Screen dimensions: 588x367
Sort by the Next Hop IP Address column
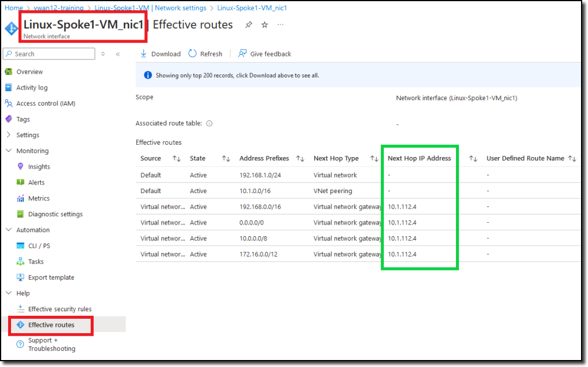tap(473, 159)
